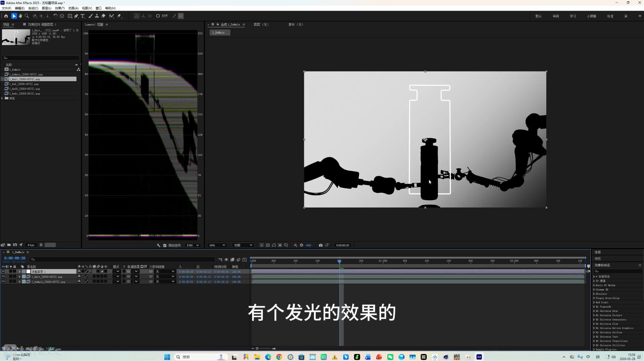Screen dimensions: 644x361
Task: Toggle the 固定信号 checkbox in Lumetri scope
Action: tap(165, 245)
